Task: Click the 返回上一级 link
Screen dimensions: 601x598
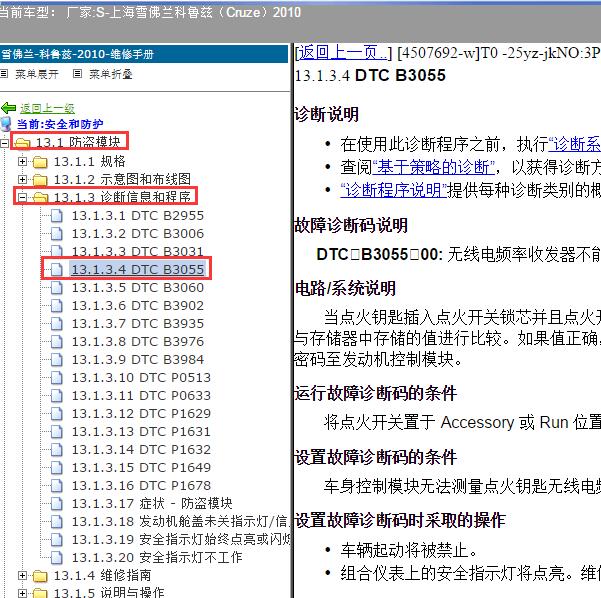Action: (x=48, y=108)
